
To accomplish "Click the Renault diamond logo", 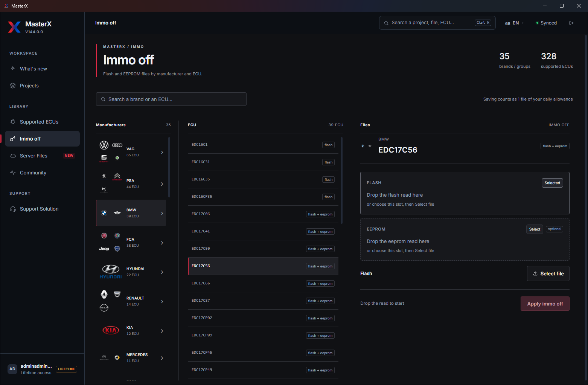I will point(104,294).
